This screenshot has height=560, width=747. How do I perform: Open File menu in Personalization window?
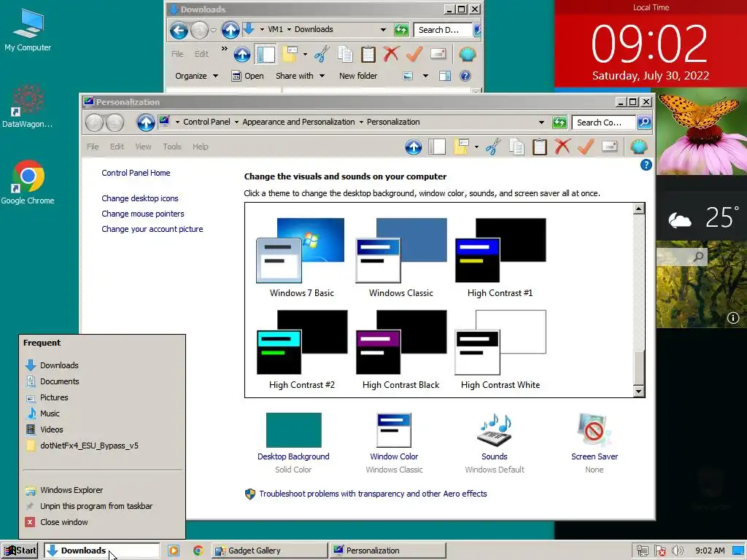click(93, 147)
